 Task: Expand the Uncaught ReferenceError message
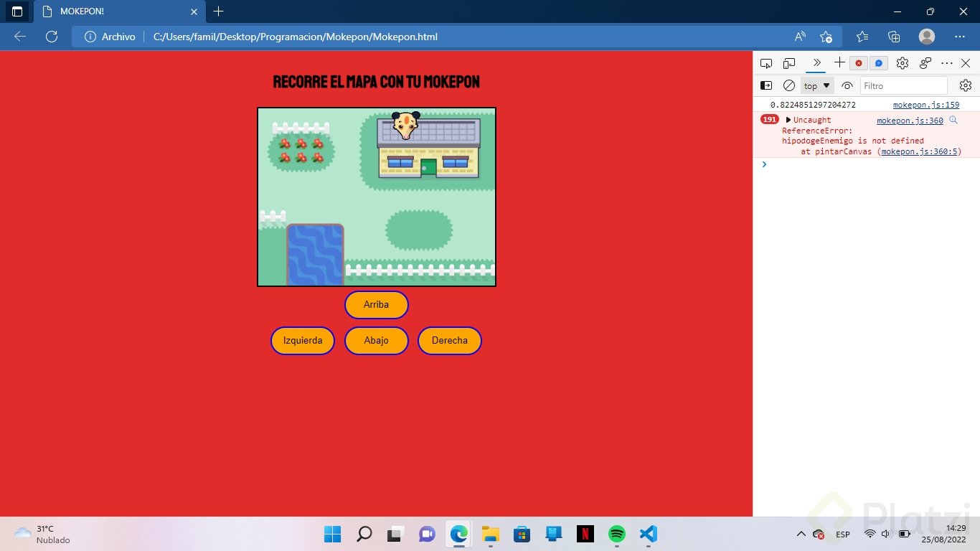[788, 120]
